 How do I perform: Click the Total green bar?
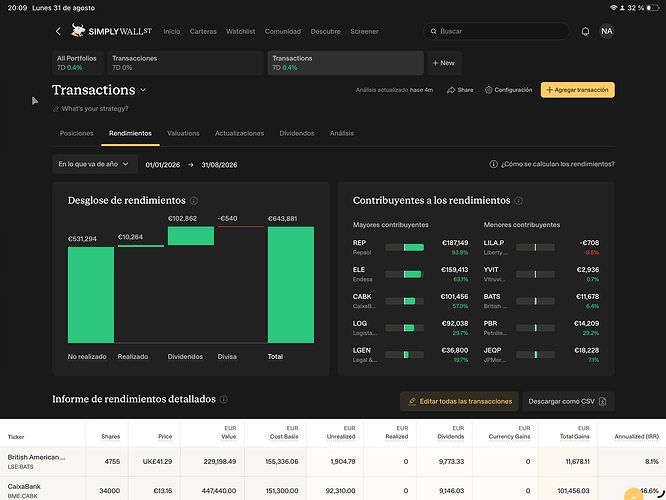pyautogui.click(x=291, y=285)
